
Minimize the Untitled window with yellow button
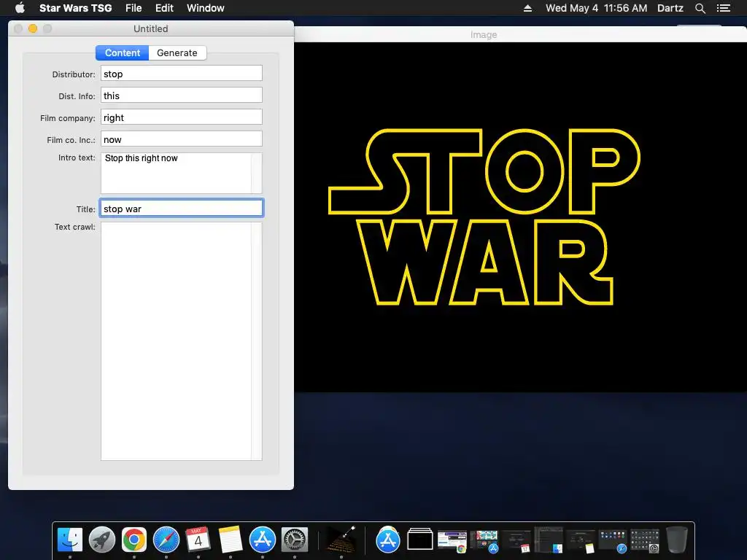(33, 28)
